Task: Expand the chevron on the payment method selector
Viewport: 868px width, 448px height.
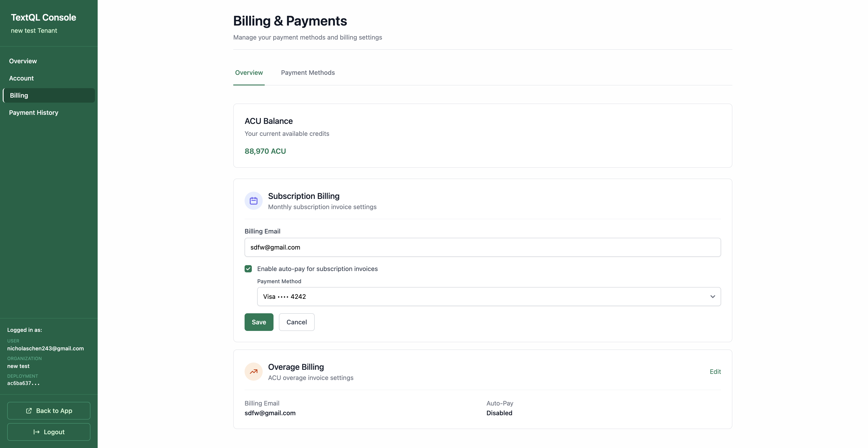Action: pyautogui.click(x=713, y=297)
